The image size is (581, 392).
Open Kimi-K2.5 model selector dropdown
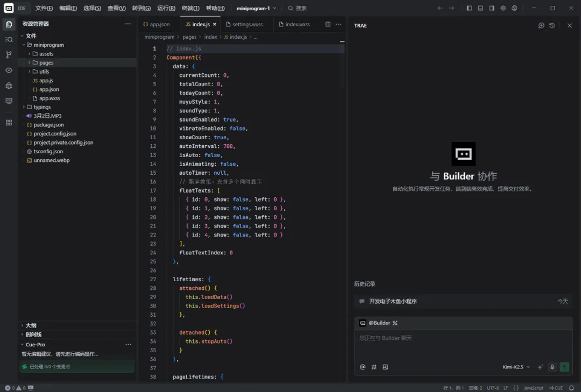pos(516,367)
